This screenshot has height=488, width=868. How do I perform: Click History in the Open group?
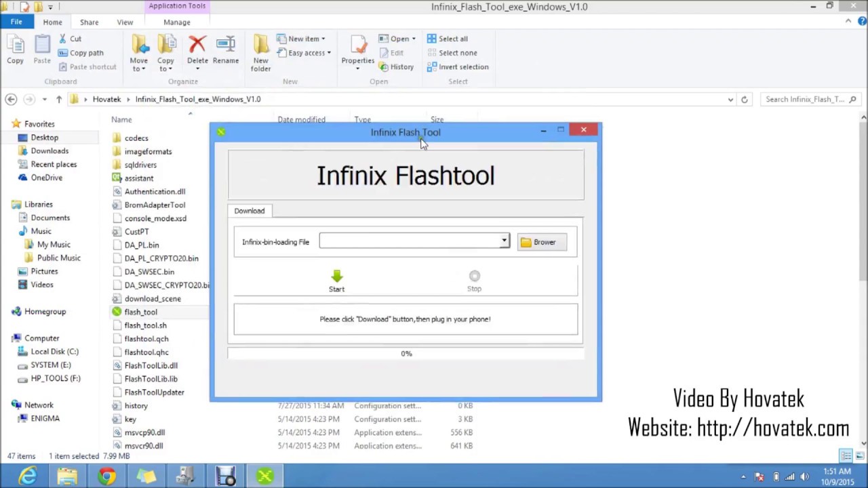point(396,66)
